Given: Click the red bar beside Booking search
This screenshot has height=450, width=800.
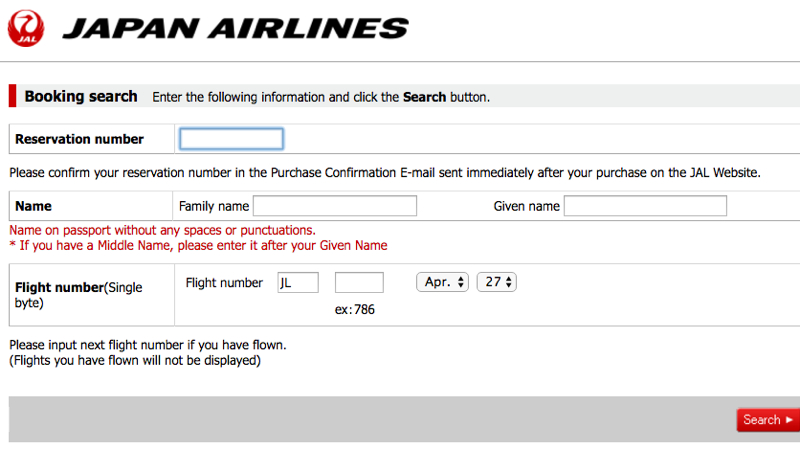Looking at the screenshot, I should click(12, 96).
